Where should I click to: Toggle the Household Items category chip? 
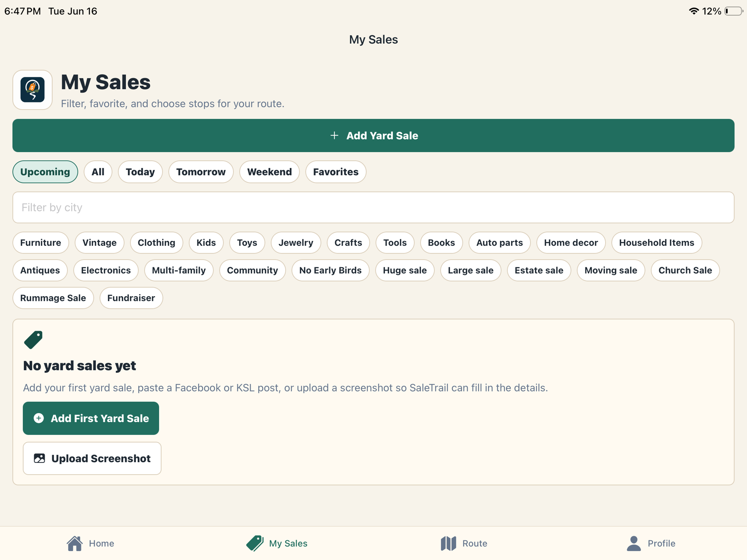tap(656, 243)
